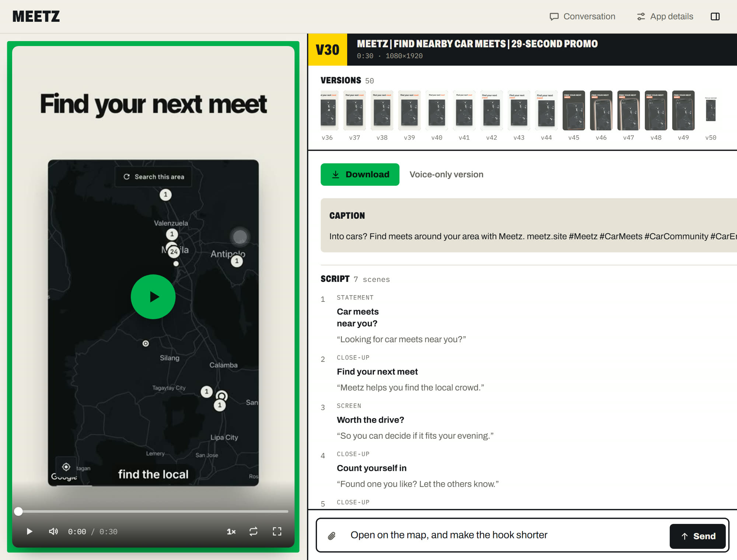Open the Conversation view
737x560 pixels.
tap(582, 17)
